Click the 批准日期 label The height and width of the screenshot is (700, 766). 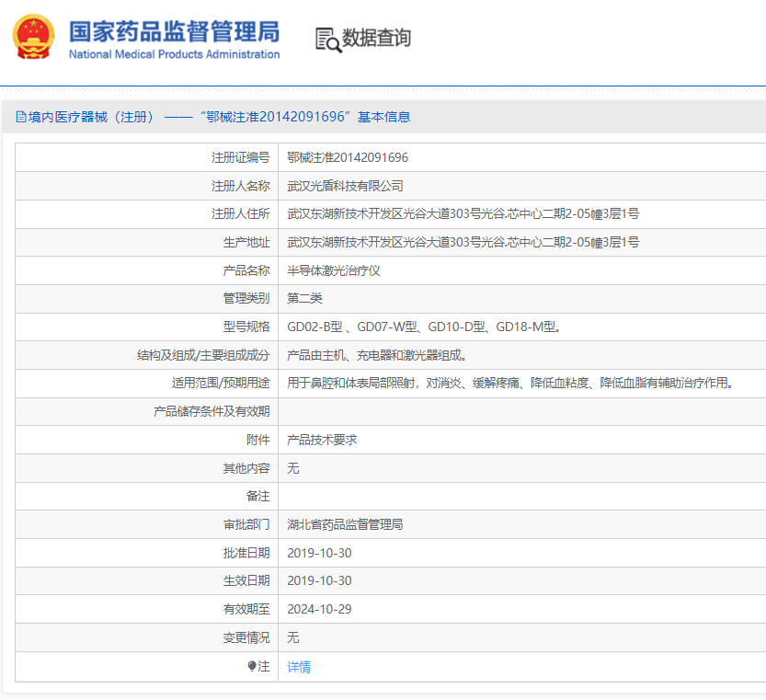pyautogui.click(x=246, y=553)
